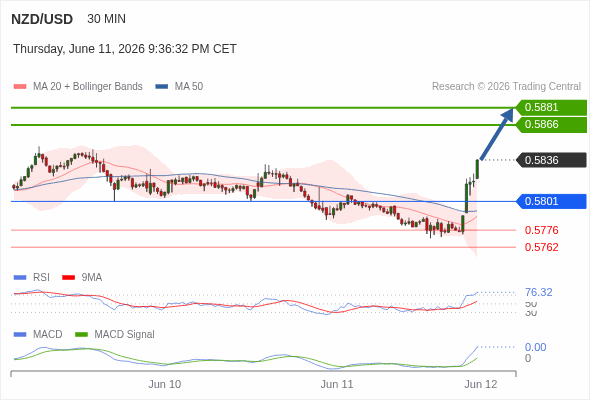Click the MACD blue legend marker
The width and height of the screenshot is (590, 400).
point(20,334)
